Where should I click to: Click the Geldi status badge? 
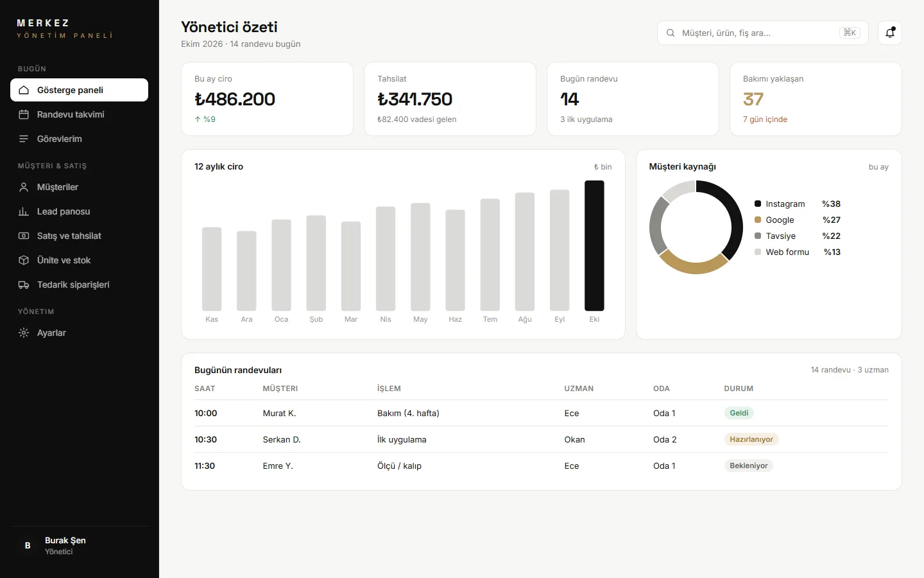coord(739,413)
